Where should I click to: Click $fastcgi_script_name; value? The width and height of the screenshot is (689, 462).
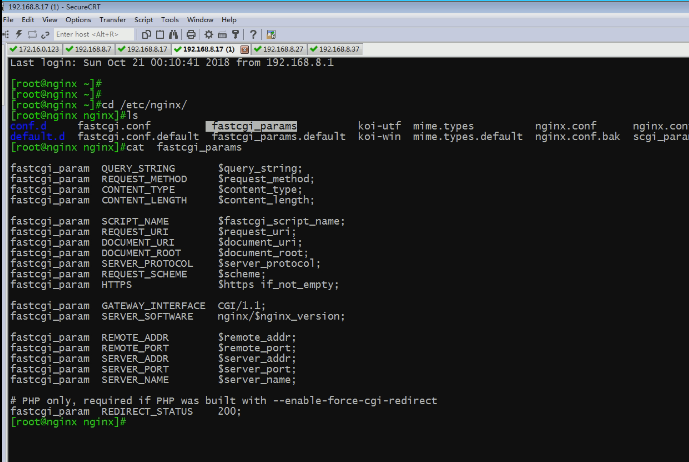click(x=281, y=221)
